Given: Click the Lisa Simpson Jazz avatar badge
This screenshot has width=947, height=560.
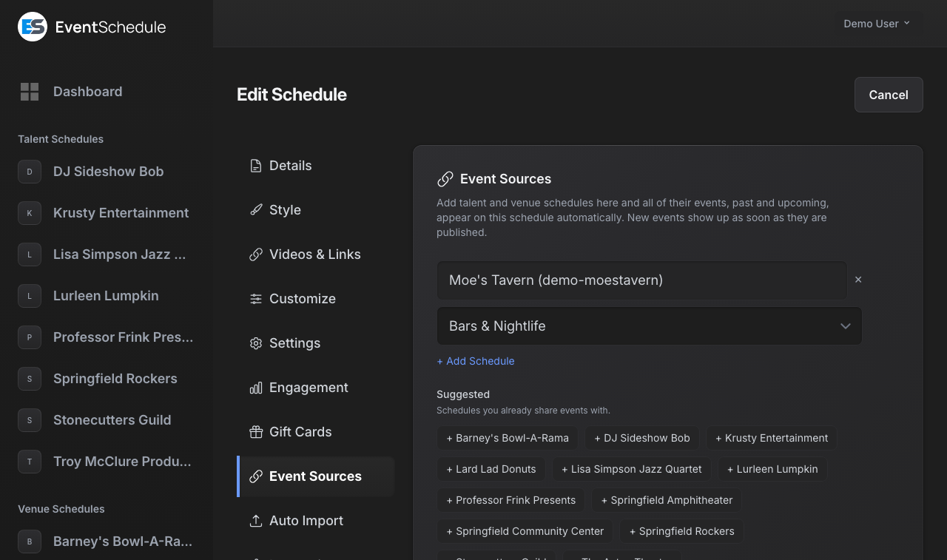Looking at the screenshot, I should [30, 254].
